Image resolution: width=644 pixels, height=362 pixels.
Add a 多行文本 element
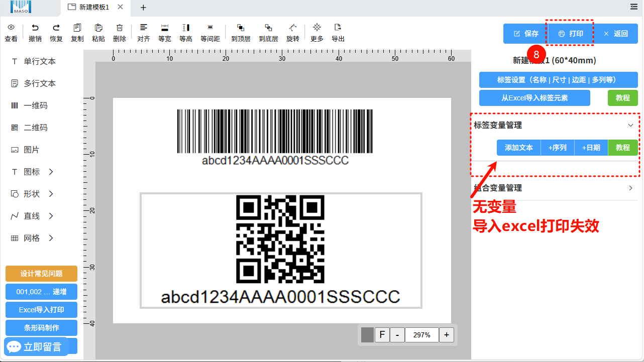point(34,83)
